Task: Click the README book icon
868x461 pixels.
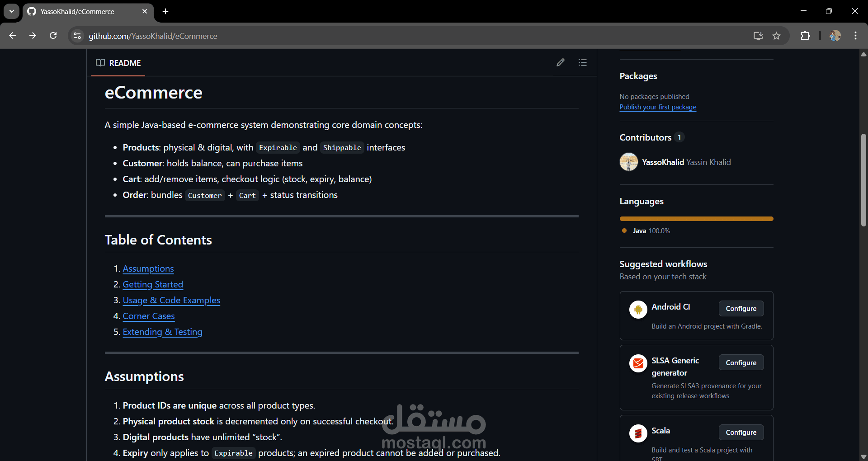Action: (100, 63)
